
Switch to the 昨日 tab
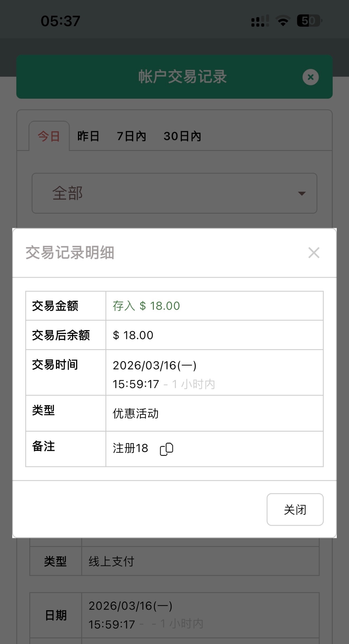pyautogui.click(x=88, y=136)
